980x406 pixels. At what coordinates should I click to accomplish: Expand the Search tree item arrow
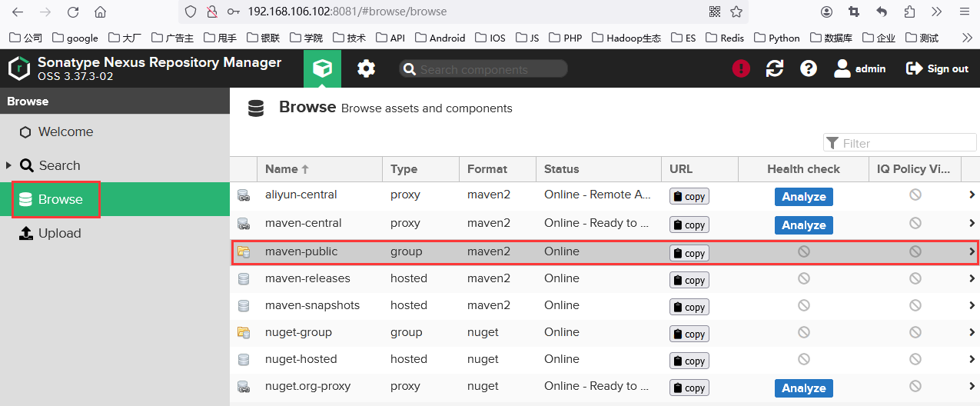[9, 165]
